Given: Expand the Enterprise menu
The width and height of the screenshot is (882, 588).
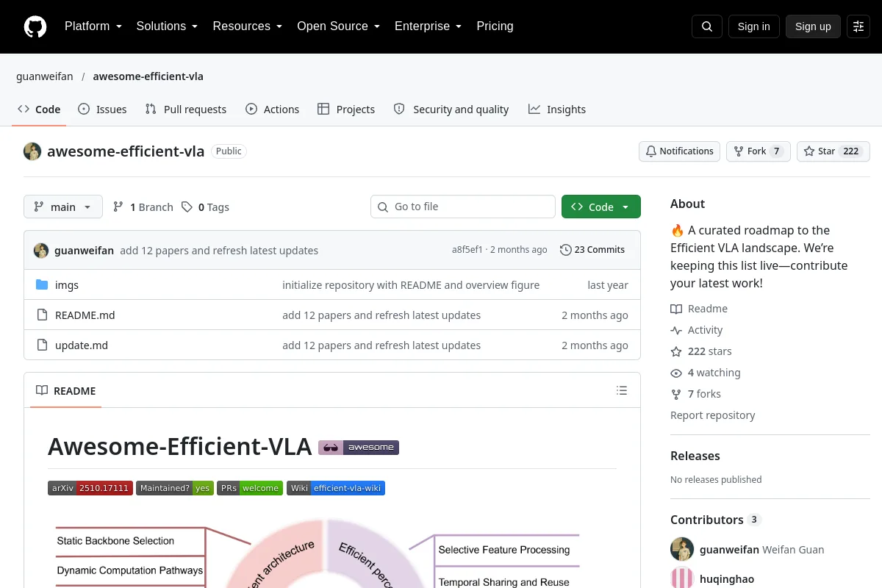Looking at the screenshot, I should click(x=429, y=26).
